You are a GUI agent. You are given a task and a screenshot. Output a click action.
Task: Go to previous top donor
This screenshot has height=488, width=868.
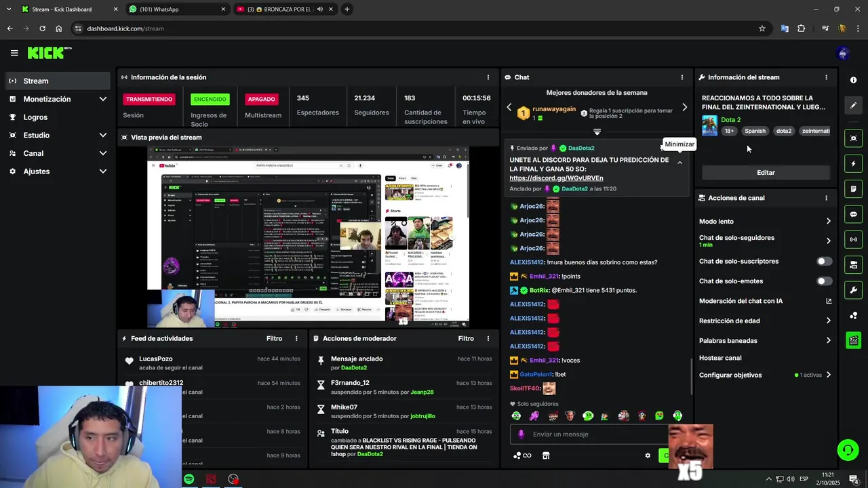click(x=509, y=107)
